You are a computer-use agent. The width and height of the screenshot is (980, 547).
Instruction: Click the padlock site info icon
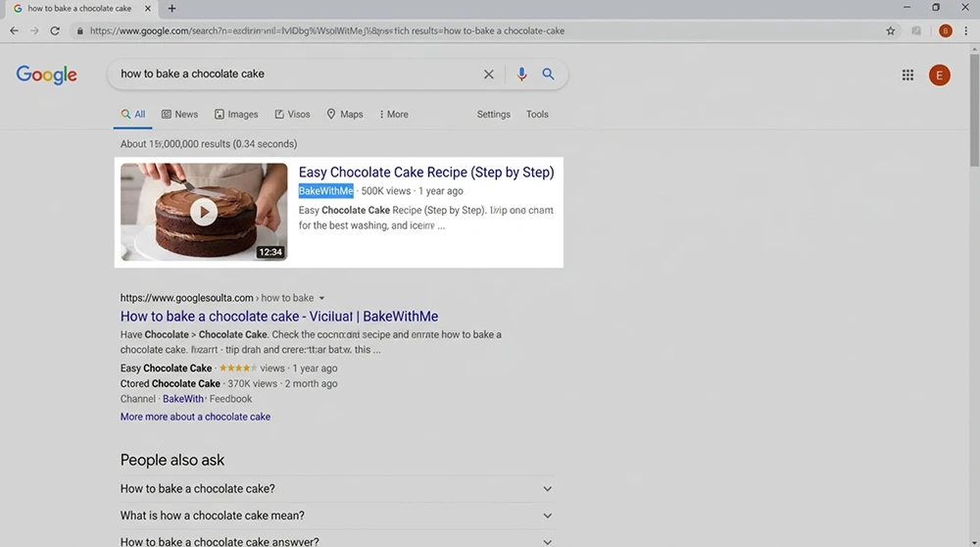coord(80,30)
